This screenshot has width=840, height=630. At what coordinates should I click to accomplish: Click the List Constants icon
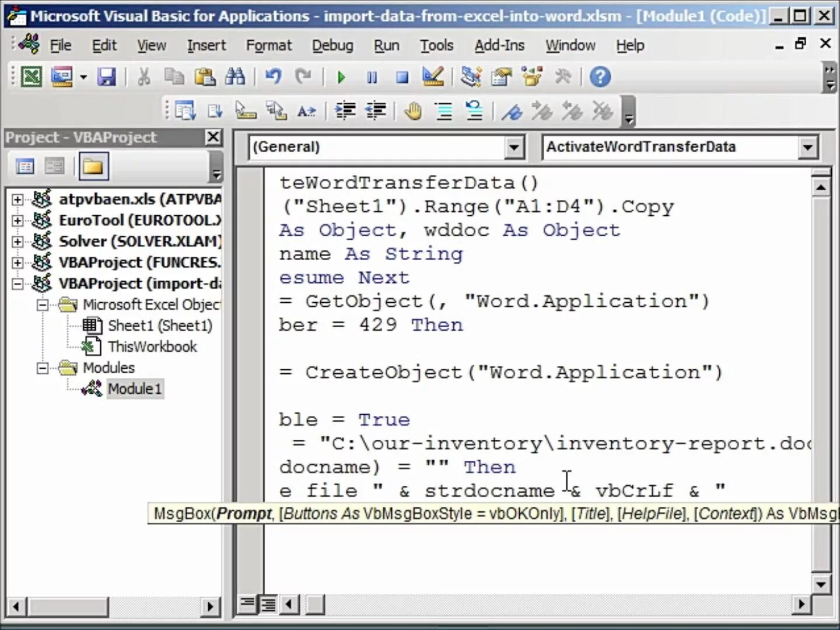tap(215, 111)
